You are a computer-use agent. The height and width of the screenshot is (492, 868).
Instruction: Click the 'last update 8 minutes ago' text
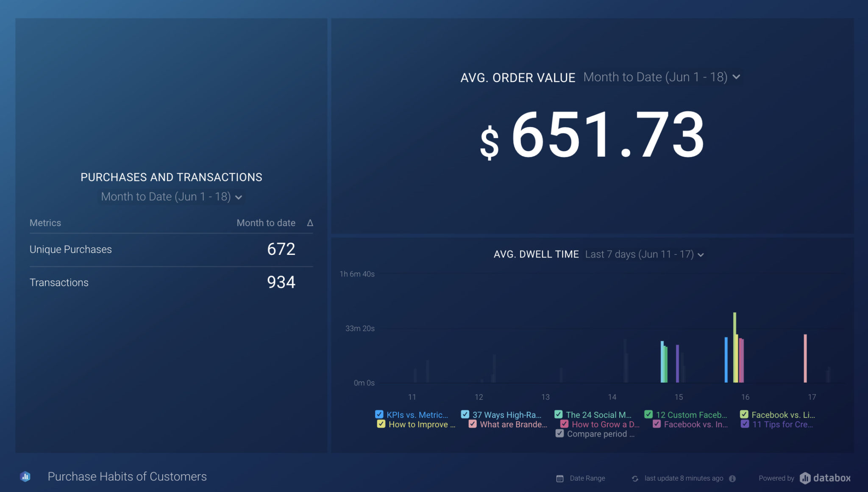tap(683, 478)
